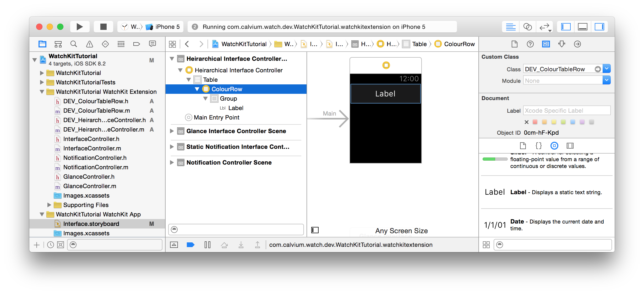Screen dimensions: 644x294
Task: Toggle breakpoints activation button
Action: pos(190,245)
